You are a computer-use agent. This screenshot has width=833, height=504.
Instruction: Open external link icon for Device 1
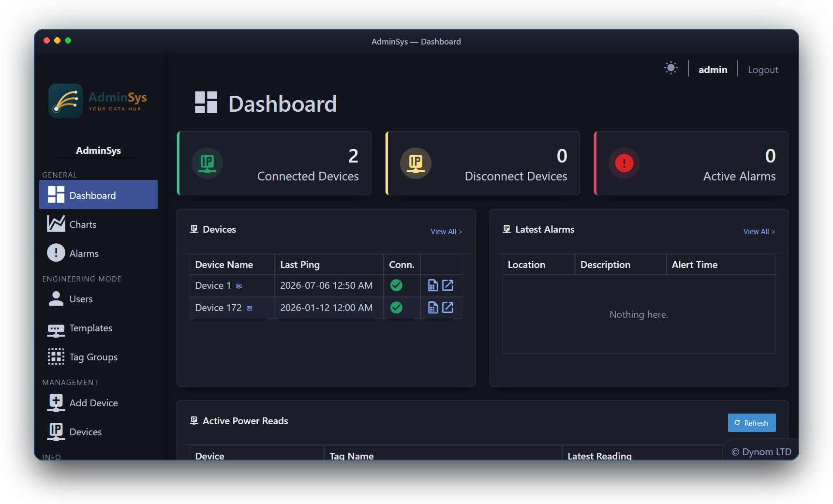point(448,285)
